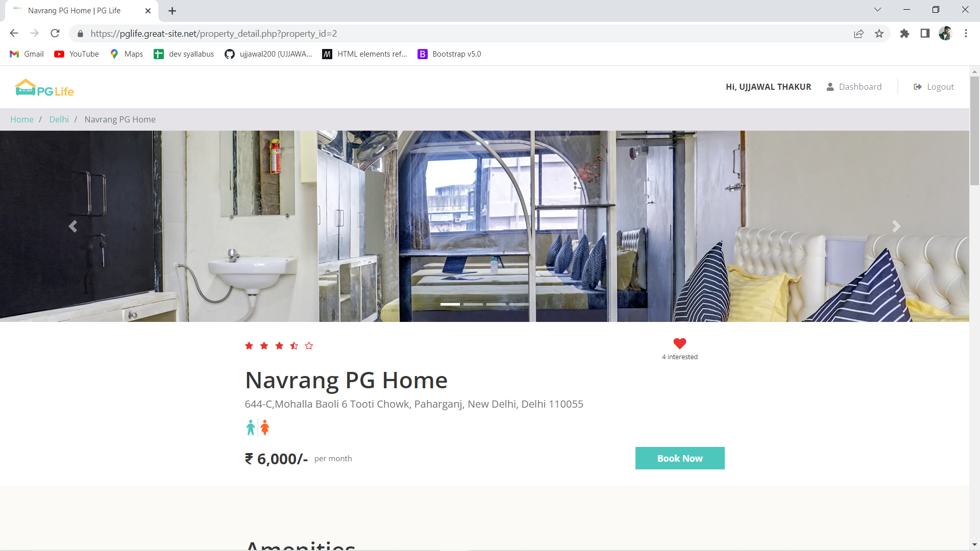Navigate to Home breadcrumb
980x551 pixels.
pos(22,119)
